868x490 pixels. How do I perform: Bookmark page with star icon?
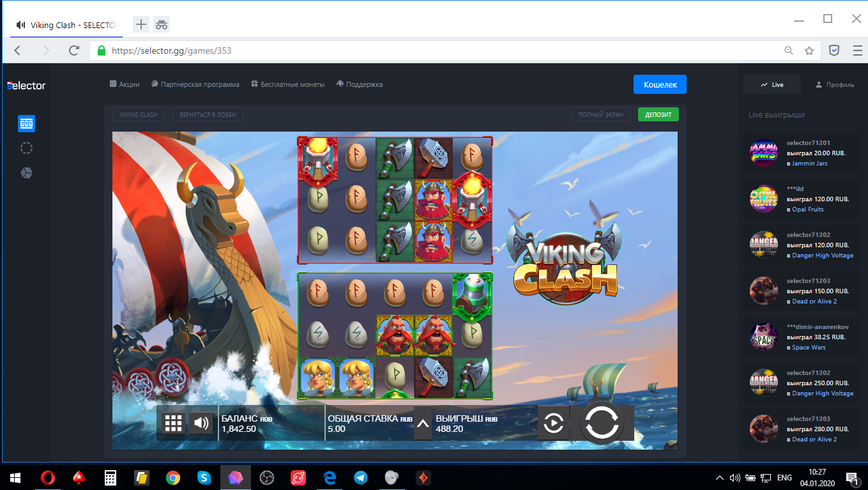coord(809,50)
